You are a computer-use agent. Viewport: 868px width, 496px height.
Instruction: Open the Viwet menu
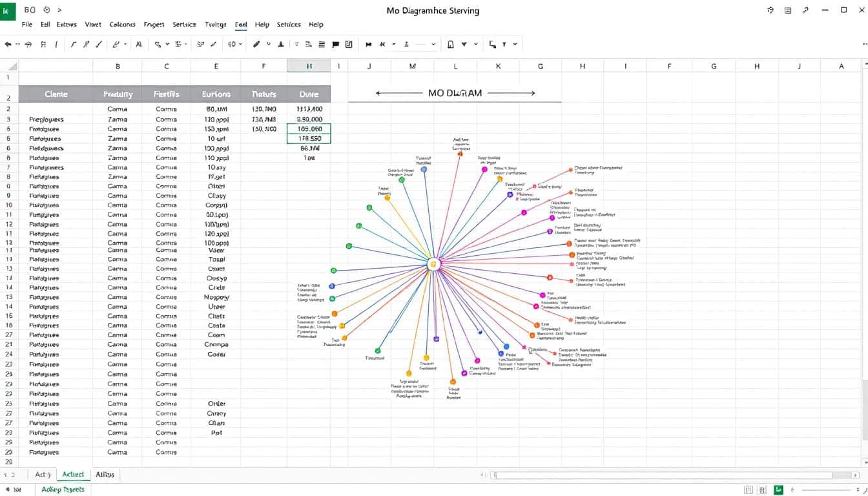[x=93, y=25]
